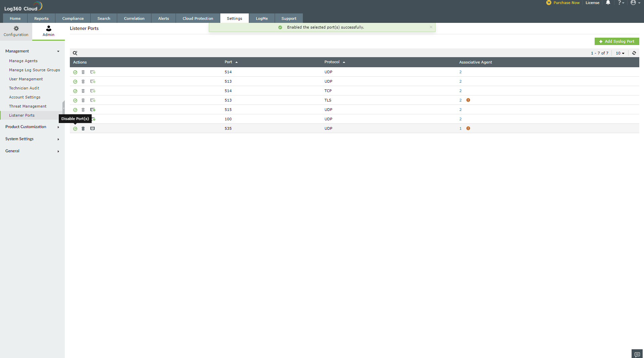Image resolution: width=644 pixels, height=358 pixels.
Task: Disable port 535 using the check icon
Action: (75, 129)
